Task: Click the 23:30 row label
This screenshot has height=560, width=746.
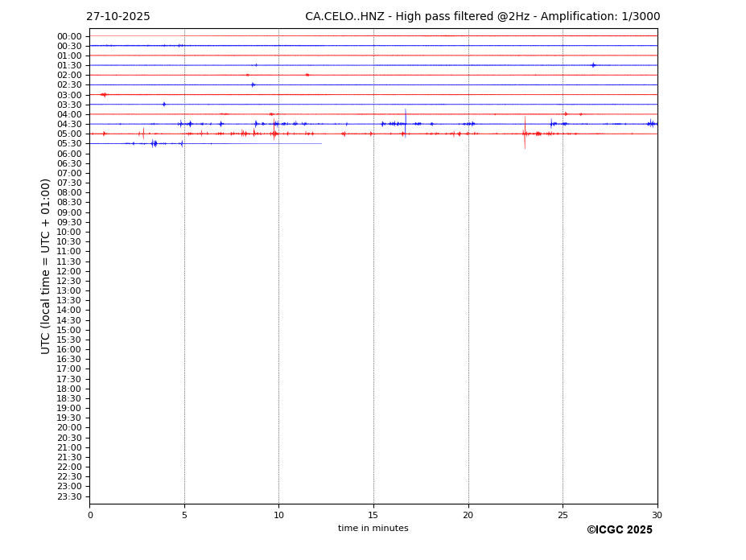Action: click(69, 496)
